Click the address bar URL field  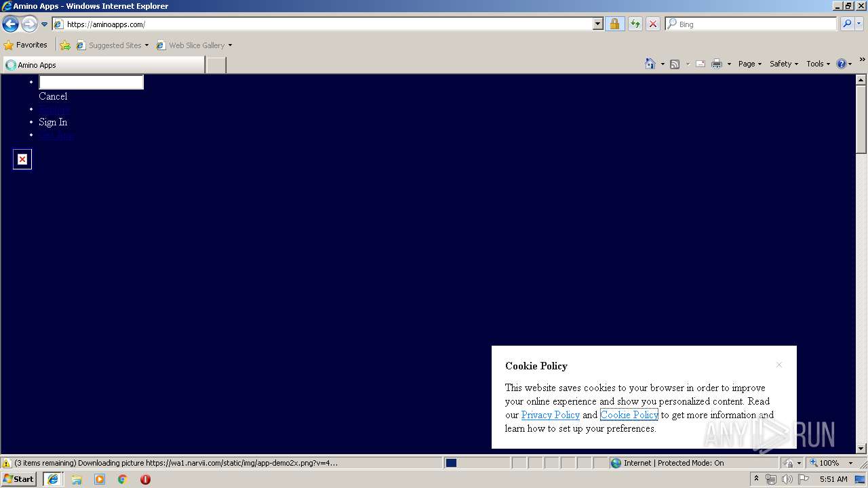(x=322, y=24)
